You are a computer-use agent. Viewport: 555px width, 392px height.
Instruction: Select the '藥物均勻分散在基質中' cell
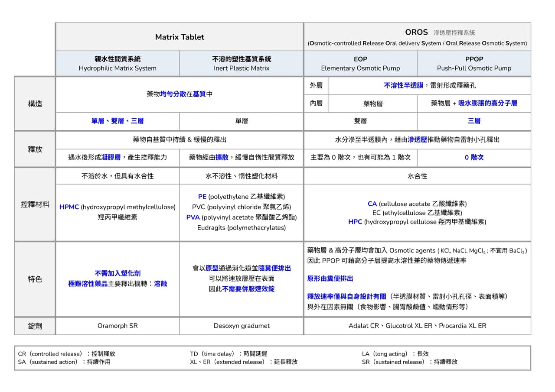(x=180, y=94)
